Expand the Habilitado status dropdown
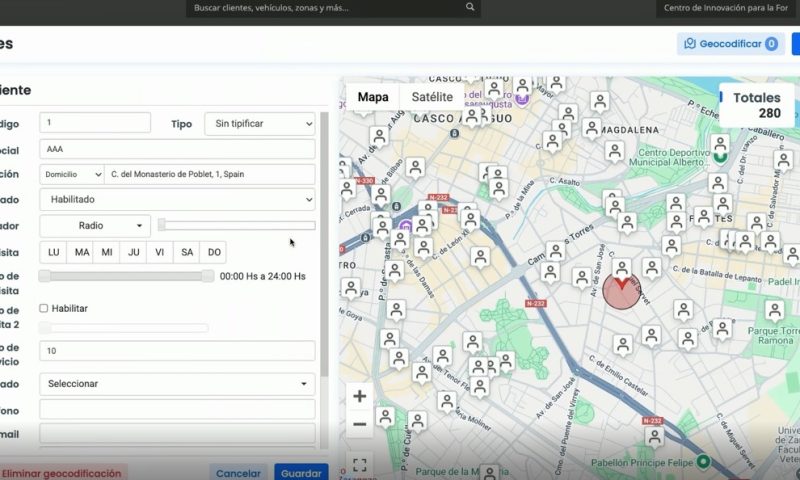Viewport: 800px width, 480px height. [177, 200]
